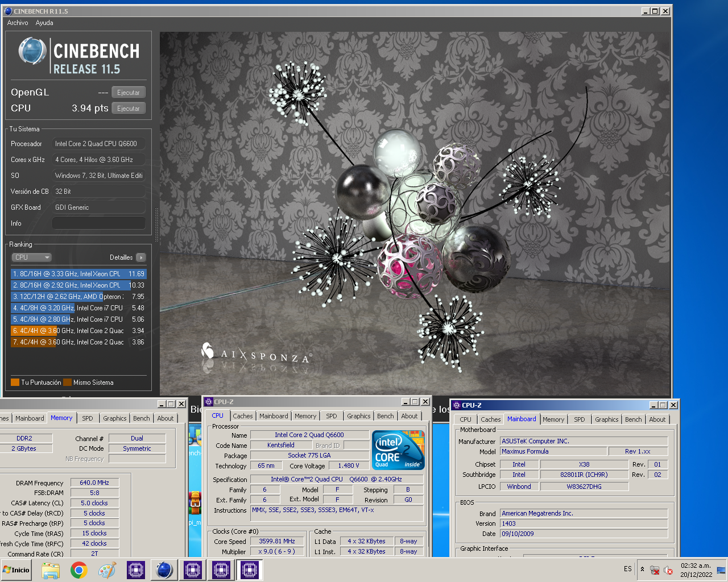
Task: Open SPD tab in left CPU-Z window
Action: (88, 418)
